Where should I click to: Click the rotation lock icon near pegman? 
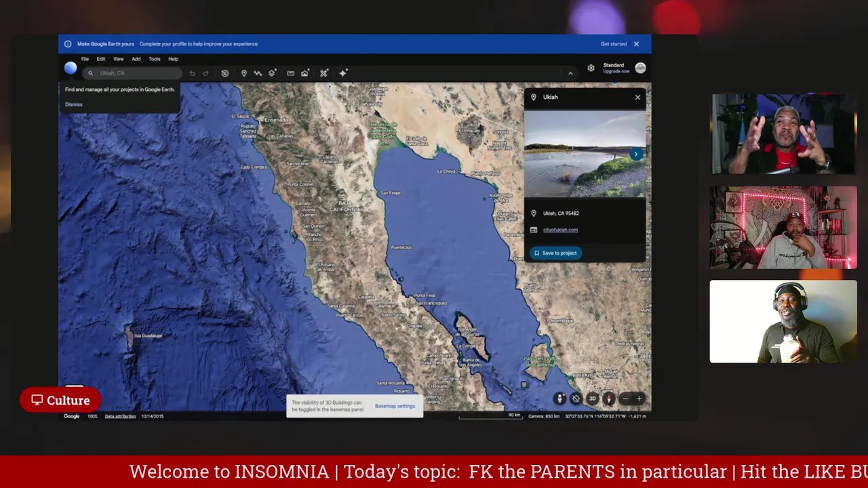pos(576,399)
